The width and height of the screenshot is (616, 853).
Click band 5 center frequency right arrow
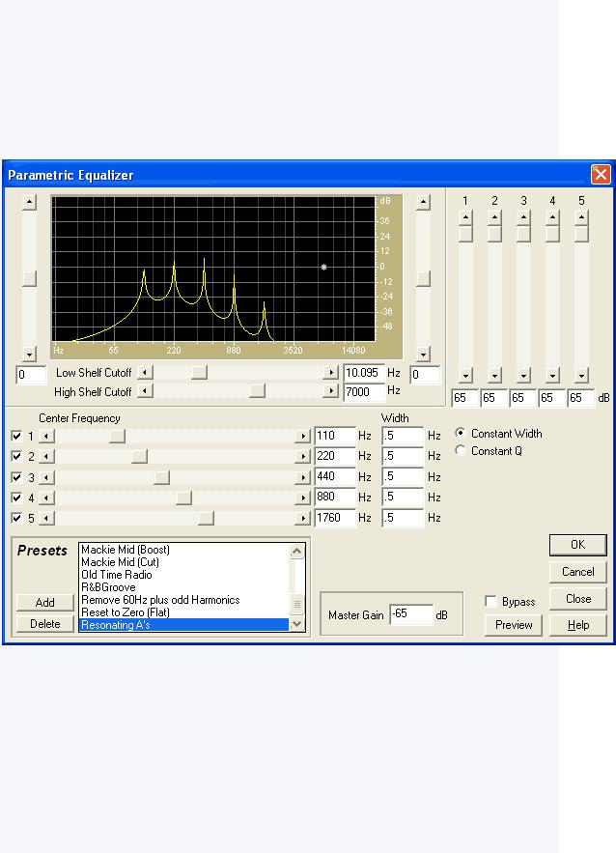tap(303, 518)
